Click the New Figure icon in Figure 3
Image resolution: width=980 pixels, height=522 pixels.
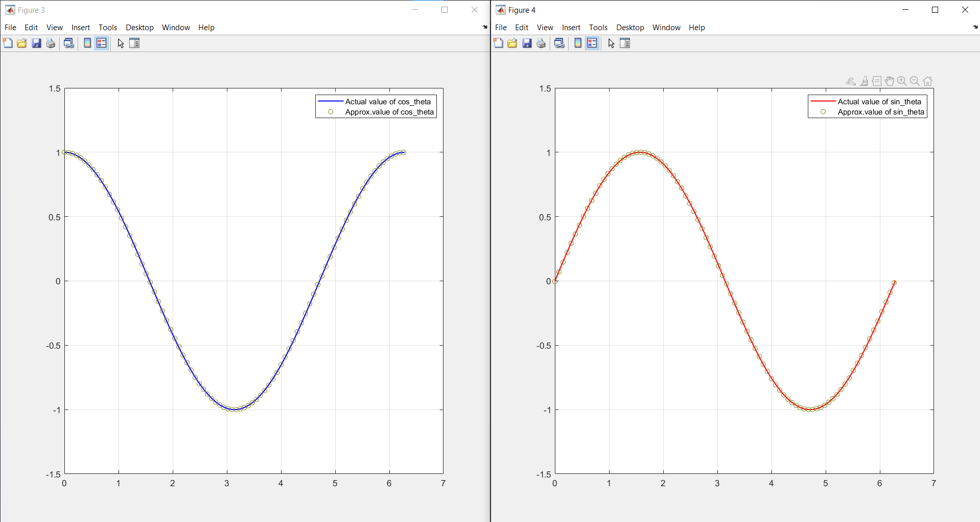tap(8, 43)
